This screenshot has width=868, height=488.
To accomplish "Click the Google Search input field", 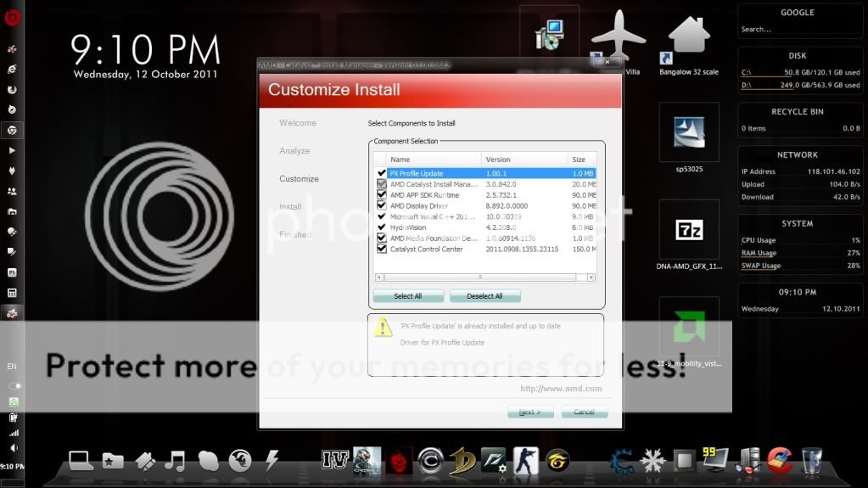I will pyautogui.click(x=796, y=30).
